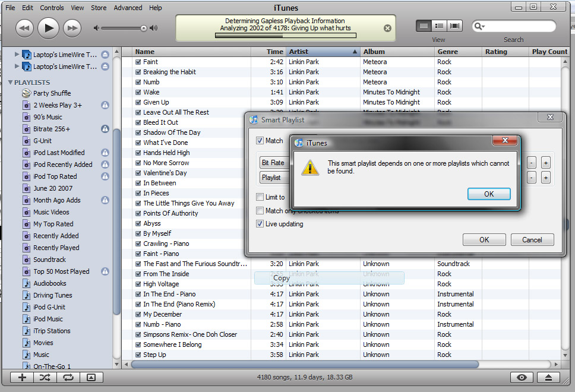Click the horizontal scrollbar of the song list

305,365
